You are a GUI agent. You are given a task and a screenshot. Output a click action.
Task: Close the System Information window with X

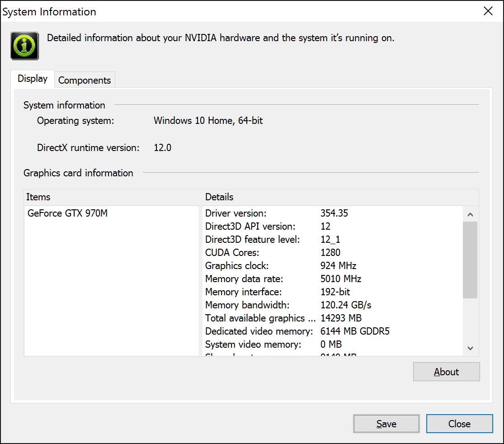488,11
